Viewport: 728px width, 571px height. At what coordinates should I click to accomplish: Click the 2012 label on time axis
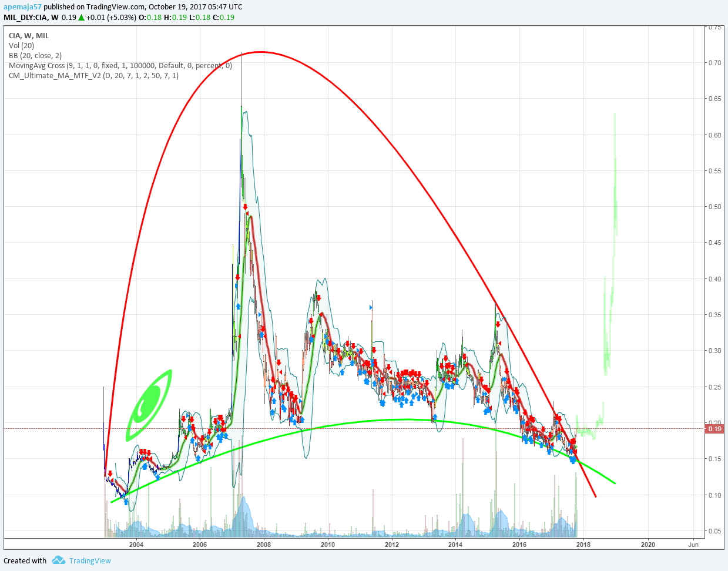(x=392, y=545)
